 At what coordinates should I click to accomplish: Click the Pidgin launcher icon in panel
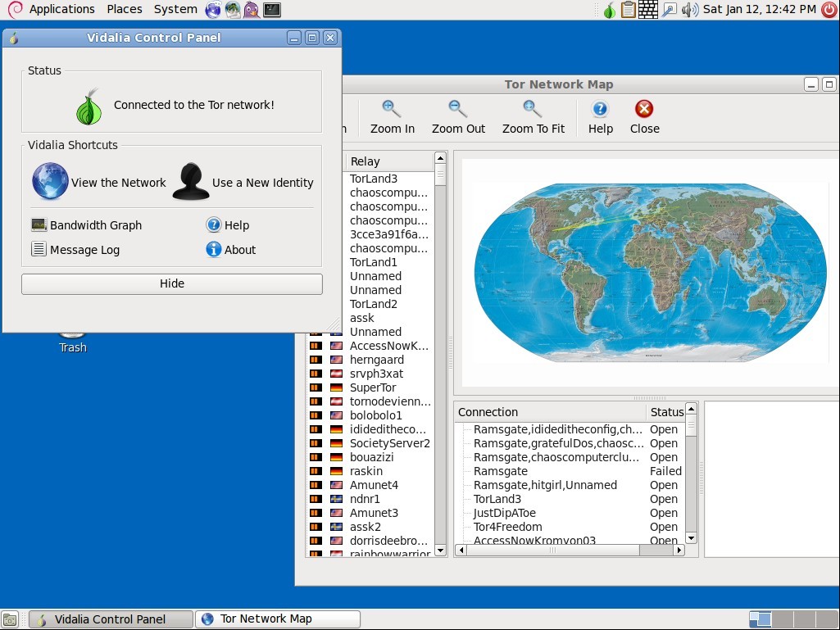click(252, 10)
